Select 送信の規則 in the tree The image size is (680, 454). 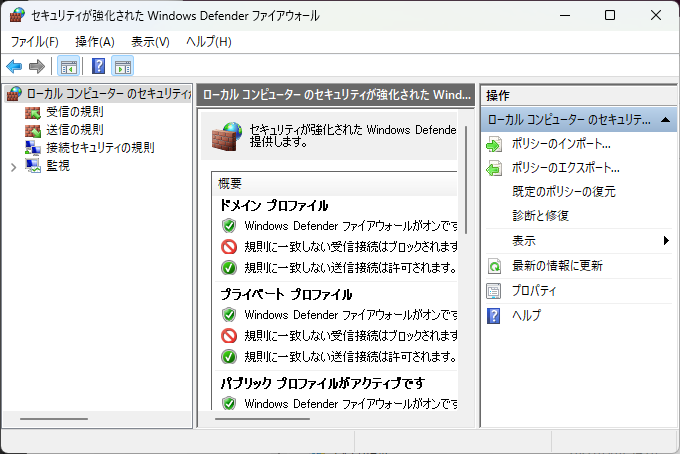point(75,130)
